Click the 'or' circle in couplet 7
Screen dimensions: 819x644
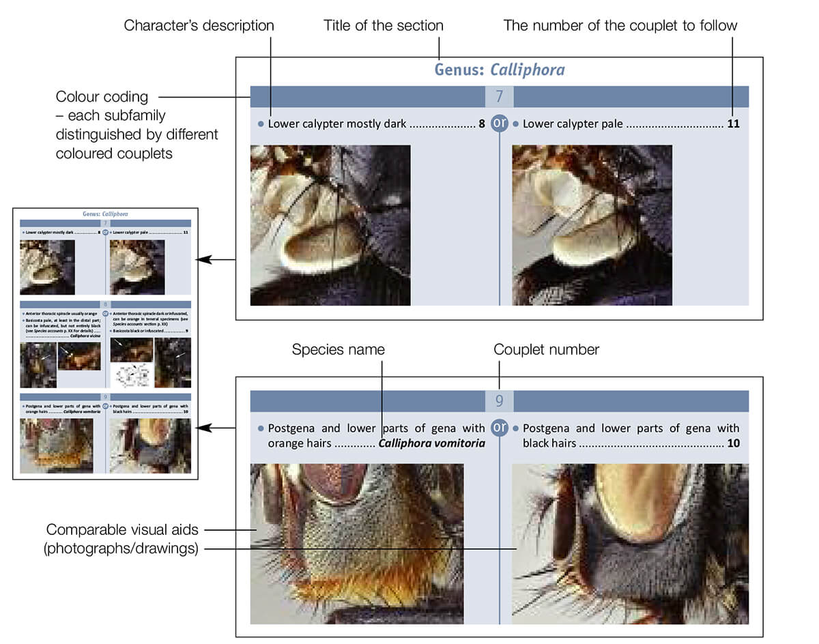click(x=500, y=123)
